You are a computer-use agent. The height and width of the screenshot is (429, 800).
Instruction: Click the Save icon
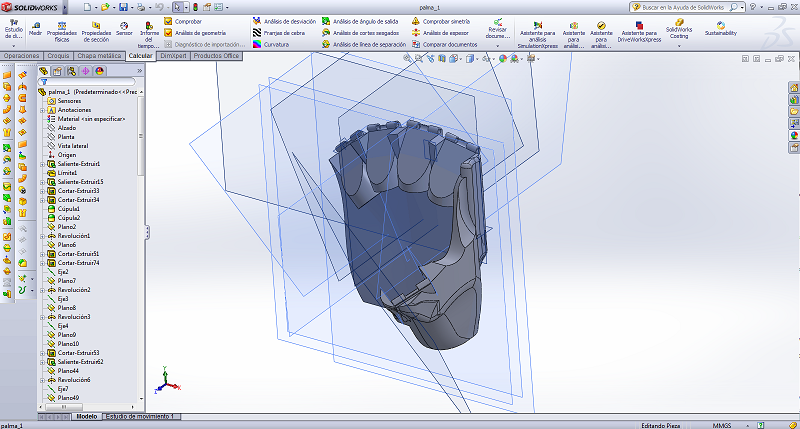point(123,7)
